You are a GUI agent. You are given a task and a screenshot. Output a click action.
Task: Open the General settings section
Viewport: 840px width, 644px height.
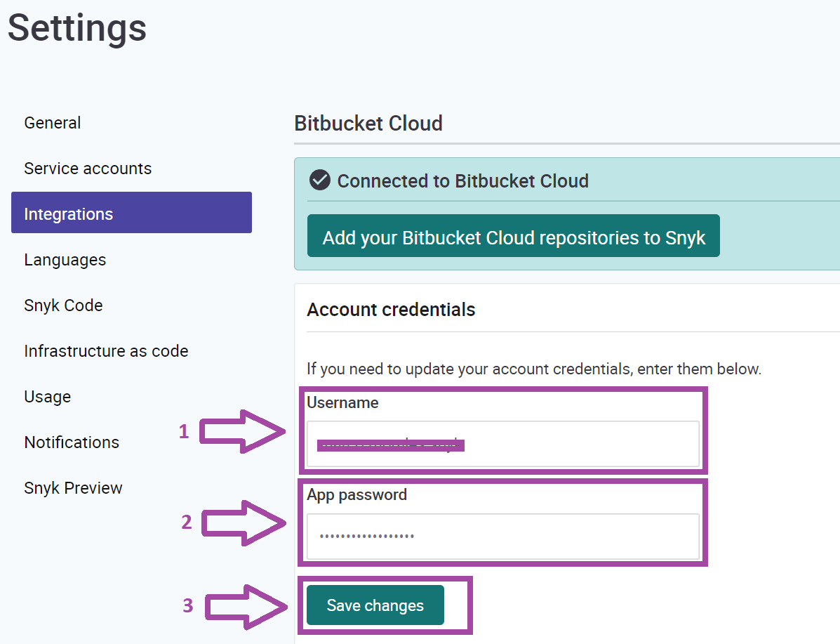[52, 122]
